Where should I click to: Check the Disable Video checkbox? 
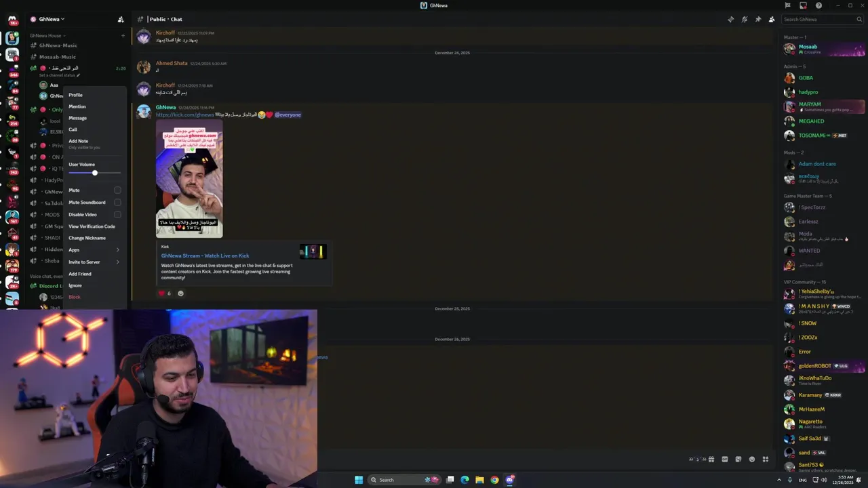coord(117,215)
